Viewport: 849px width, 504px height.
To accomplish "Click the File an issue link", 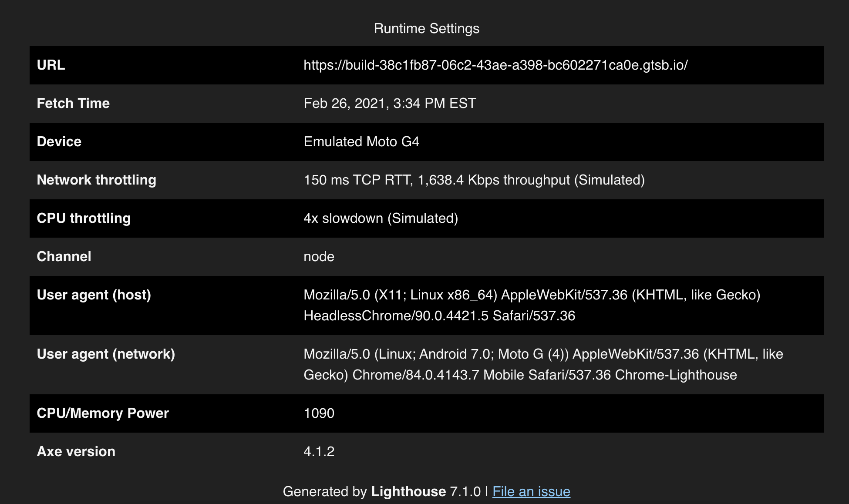I will (x=531, y=491).
